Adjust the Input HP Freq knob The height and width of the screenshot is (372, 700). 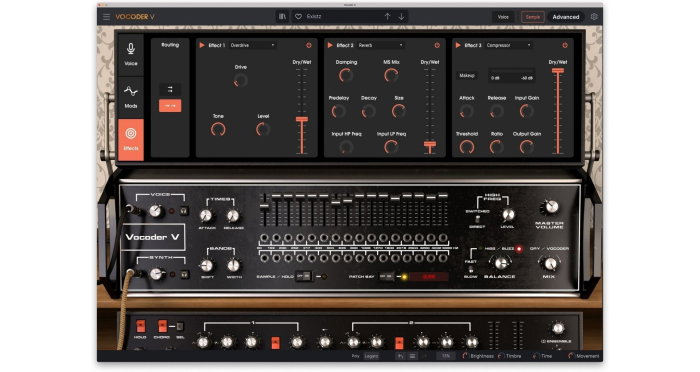coord(346,147)
